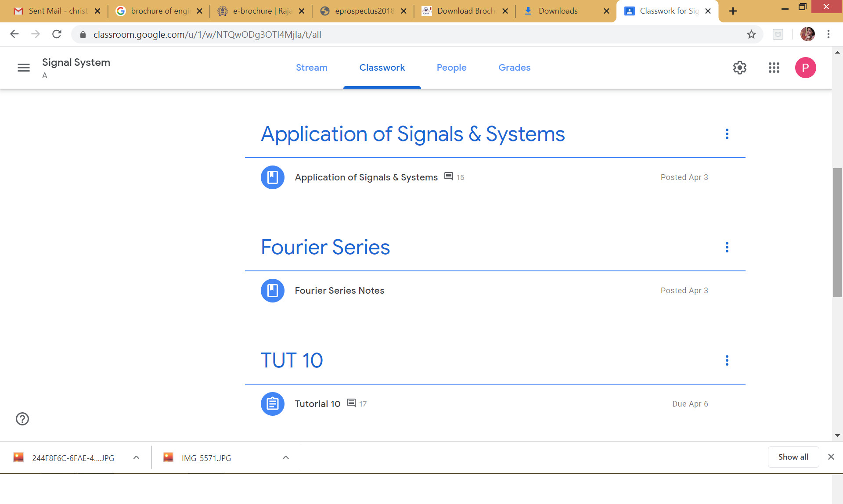
Task: Expand options for IMG_5571.JPG download
Action: pos(286,457)
